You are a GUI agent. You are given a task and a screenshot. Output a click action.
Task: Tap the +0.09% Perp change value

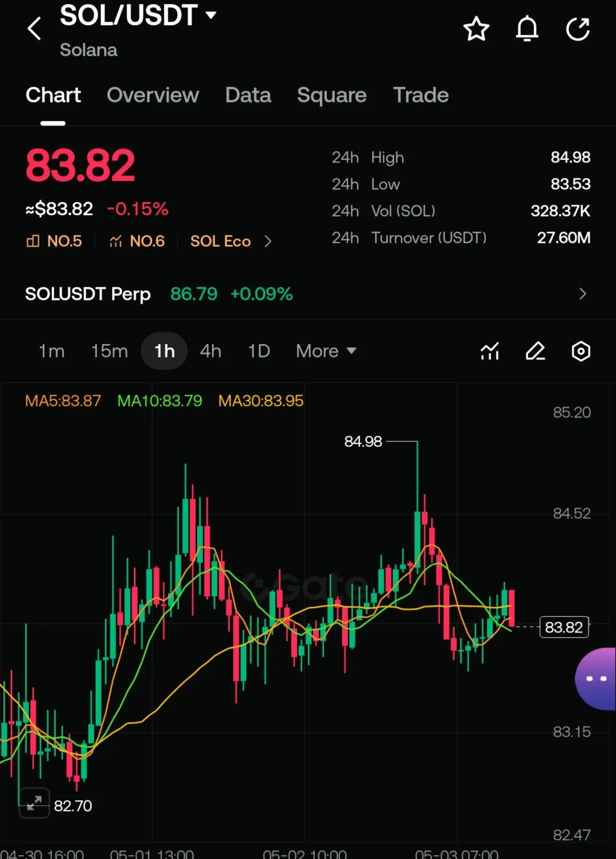(262, 294)
